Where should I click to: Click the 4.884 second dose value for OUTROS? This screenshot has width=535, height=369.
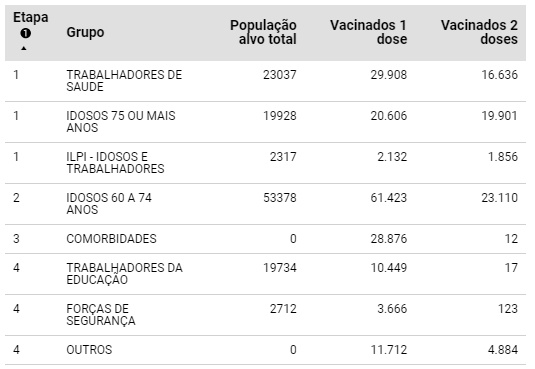503,350
